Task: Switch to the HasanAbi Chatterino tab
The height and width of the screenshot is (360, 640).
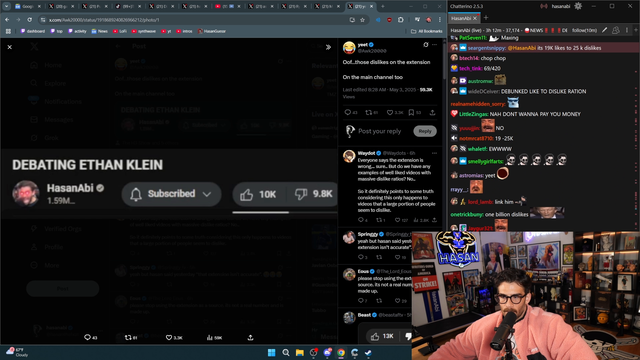Action: tap(461, 18)
